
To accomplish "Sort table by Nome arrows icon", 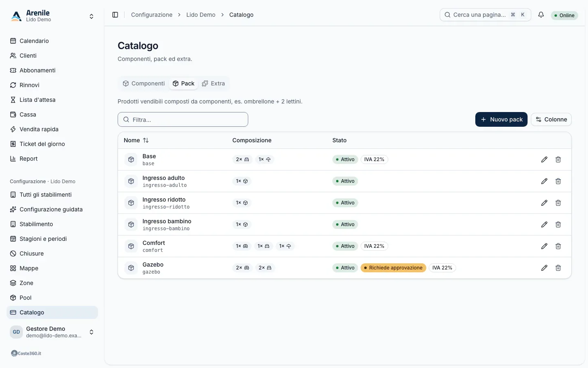I will [146, 140].
